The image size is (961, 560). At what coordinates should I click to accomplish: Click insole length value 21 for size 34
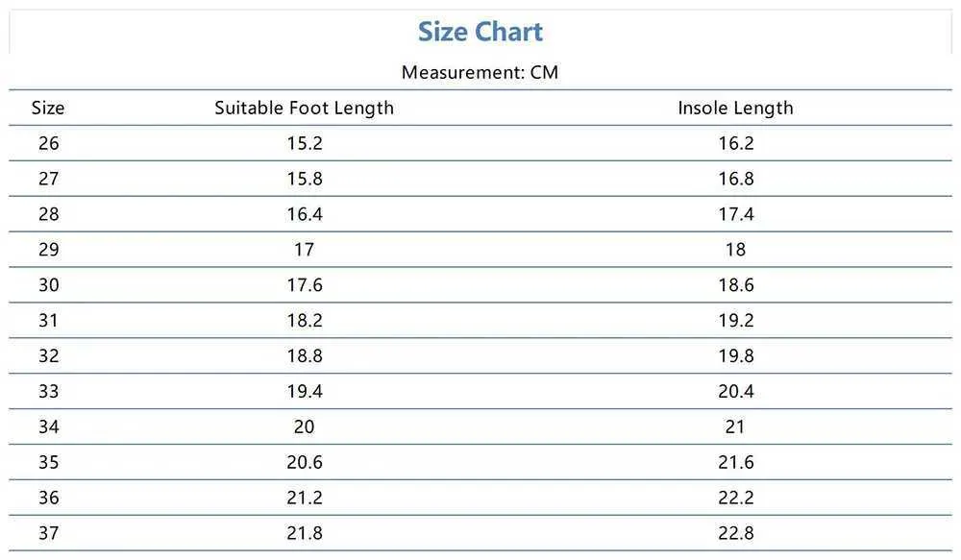pyautogui.click(x=735, y=427)
